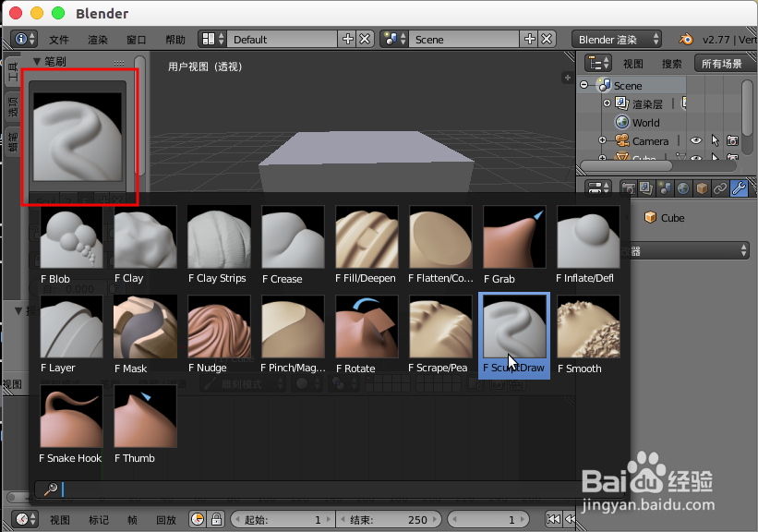Pick the F Smooth brush
Image resolution: width=758 pixels, height=532 pixels.
pyautogui.click(x=588, y=334)
